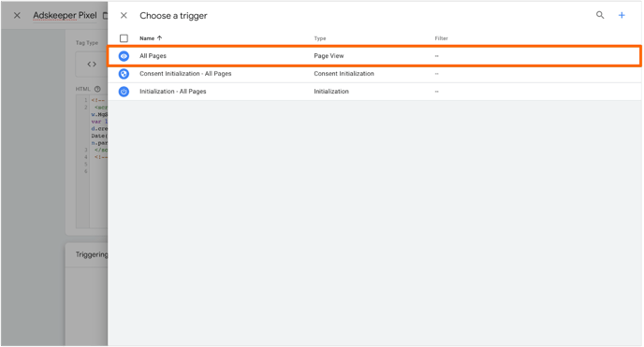Screen dimensions: 644x347
Task: Click the sort ascending arrow beside Name
Action: 160,38
